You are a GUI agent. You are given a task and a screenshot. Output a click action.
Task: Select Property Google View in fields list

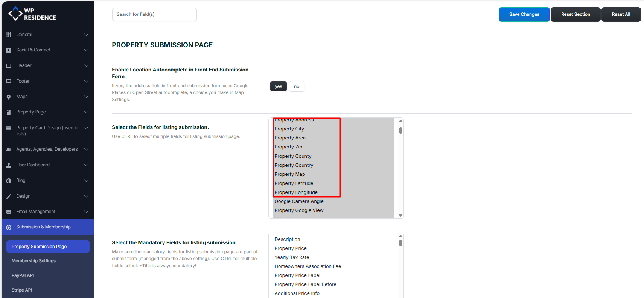point(299,210)
